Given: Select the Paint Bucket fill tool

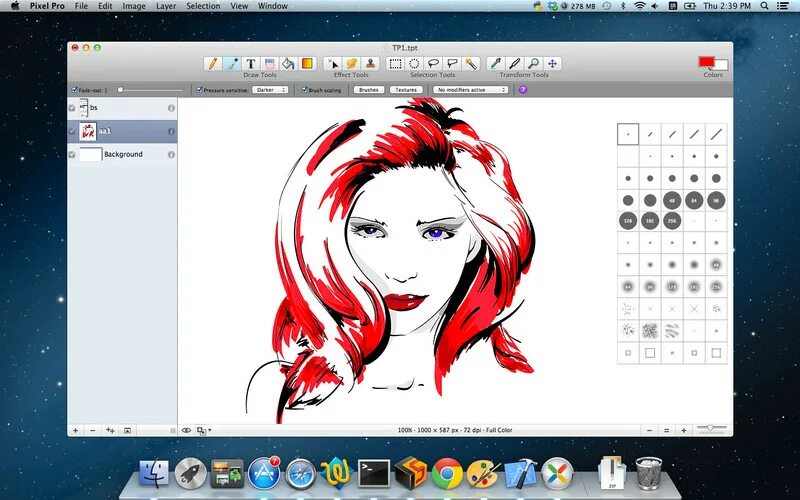Looking at the screenshot, I should (288, 63).
